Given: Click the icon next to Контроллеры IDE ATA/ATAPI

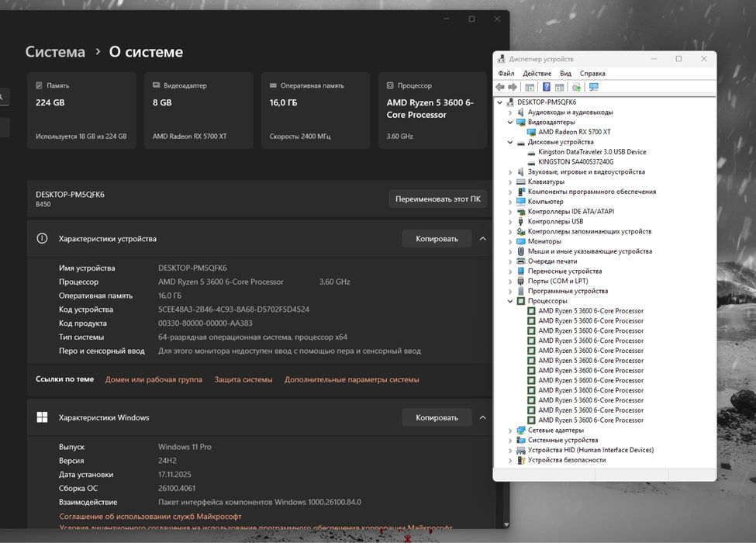Looking at the screenshot, I should tap(521, 212).
